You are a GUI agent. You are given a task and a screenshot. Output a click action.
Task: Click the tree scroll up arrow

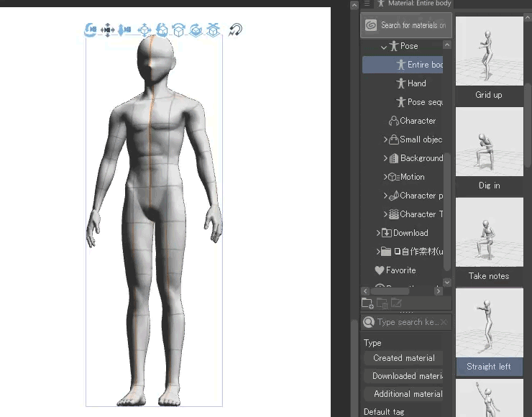pyautogui.click(x=447, y=45)
